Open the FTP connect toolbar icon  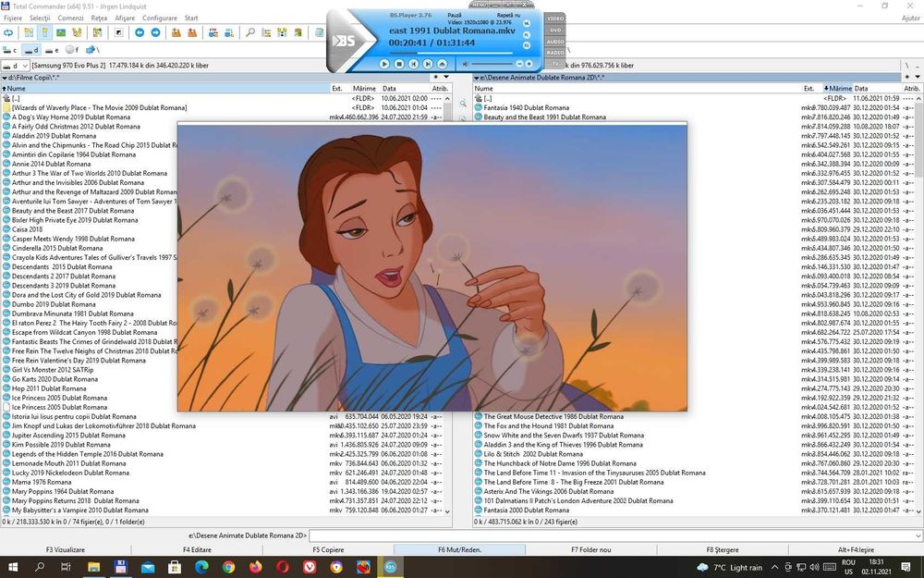[x=213, y=33]
